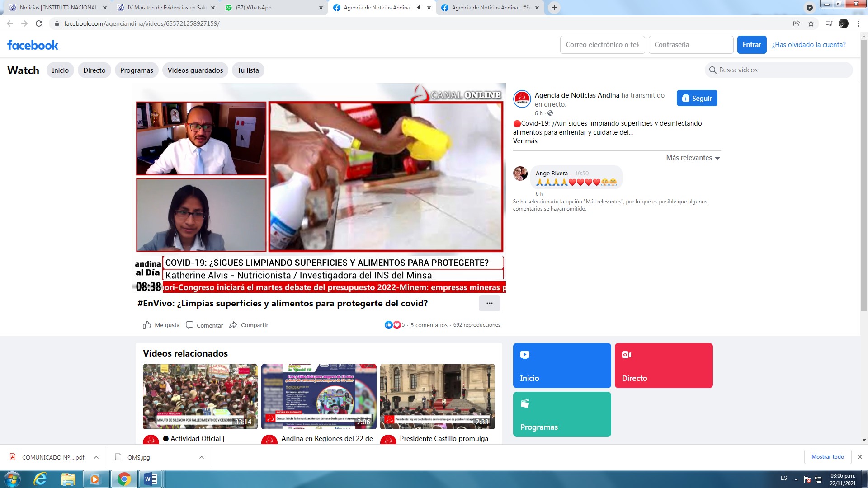
Task: Open Chrome from taskbar
Action: (124, 479)
